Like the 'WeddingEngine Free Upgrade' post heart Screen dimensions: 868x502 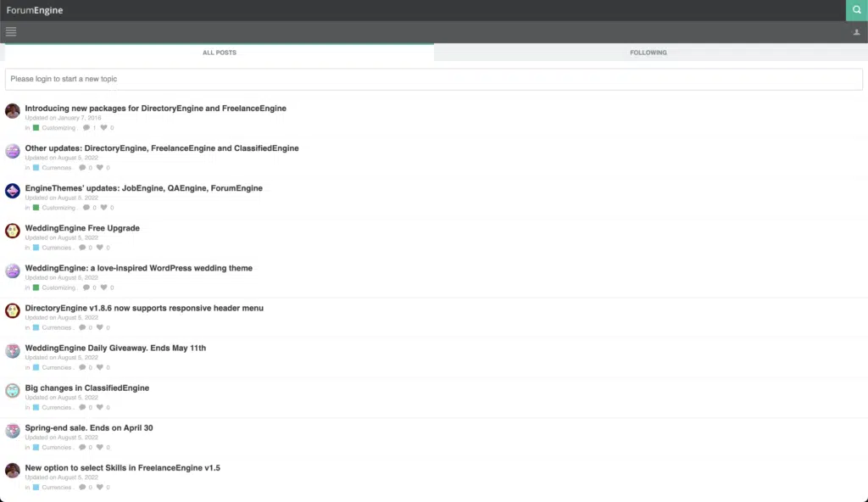pyautogui.click(x=100, y=247)
